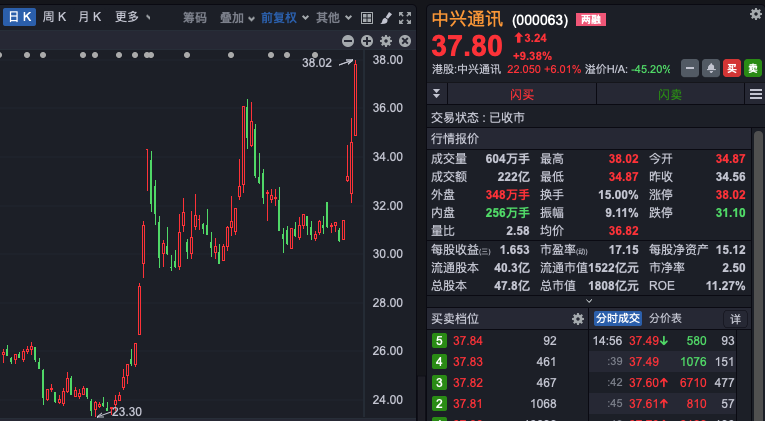The image size is (765, 421).
Task: Click the grey minus button next to bell
Action: point(690,68)
